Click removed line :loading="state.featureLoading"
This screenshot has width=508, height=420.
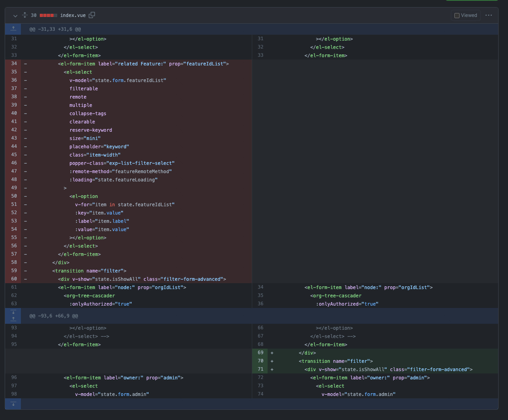tap(114, 180)
